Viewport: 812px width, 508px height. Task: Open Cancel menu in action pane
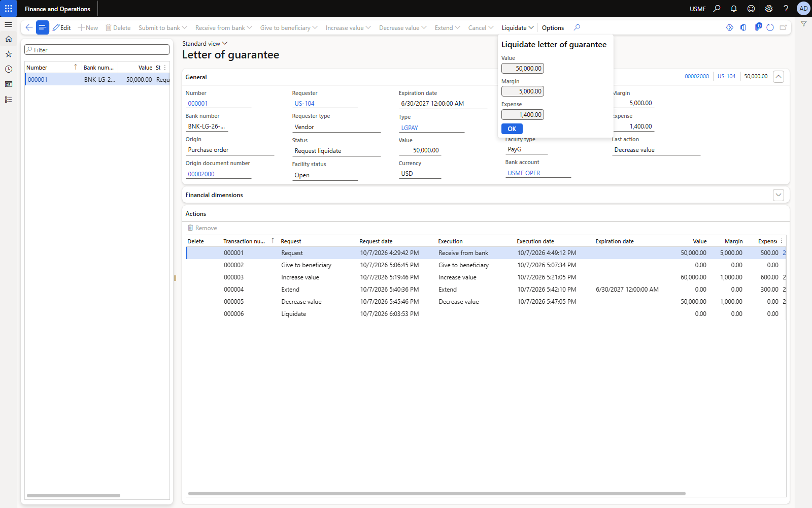click(481, 27)
